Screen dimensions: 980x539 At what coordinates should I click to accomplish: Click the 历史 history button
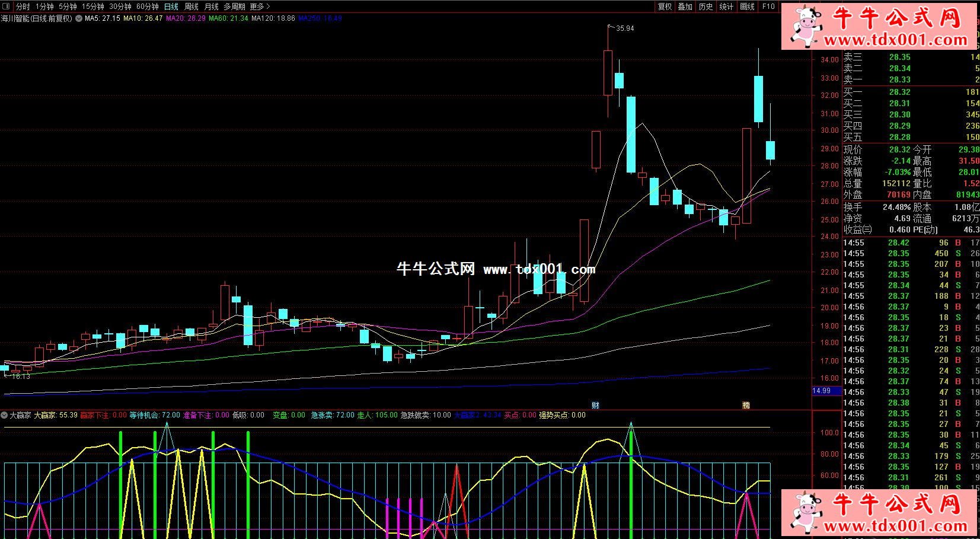coord(706,7)
